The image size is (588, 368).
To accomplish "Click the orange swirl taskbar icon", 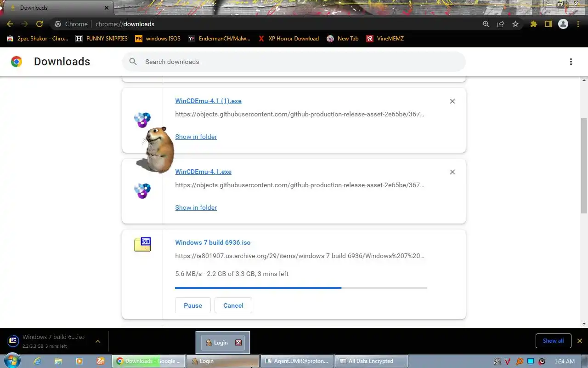I will 101,361.
